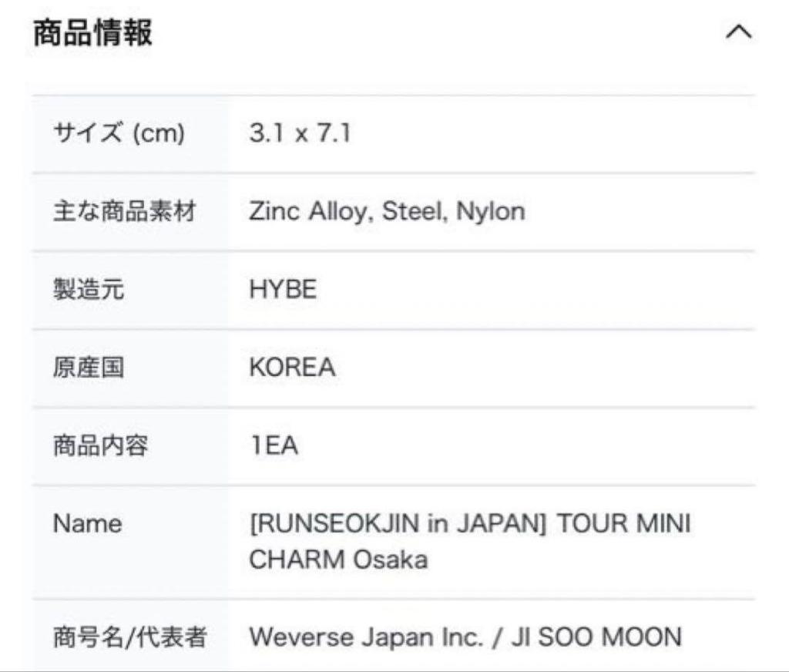This screenshot has width=789, height=672.
Task: Select the 商品内容 row label
Action: click(x=100, y=446)
